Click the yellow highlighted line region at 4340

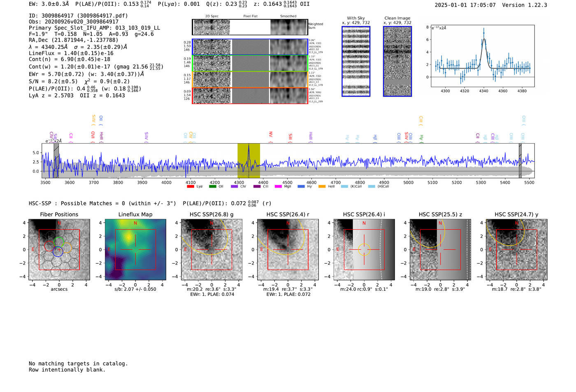[249, 161]
